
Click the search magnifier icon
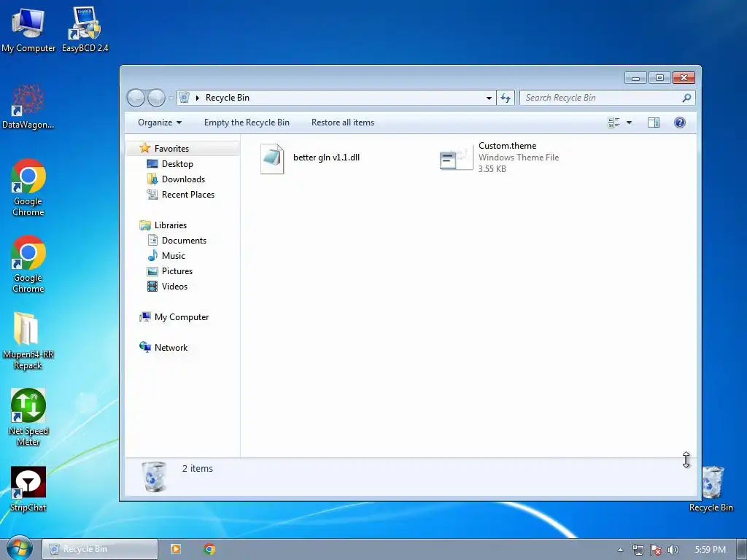(686, 98)
